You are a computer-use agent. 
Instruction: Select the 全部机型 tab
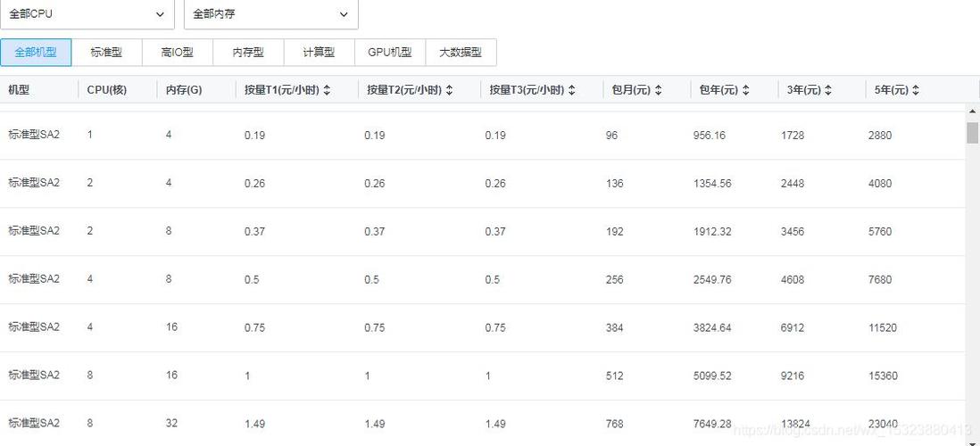tap(36, 53)
